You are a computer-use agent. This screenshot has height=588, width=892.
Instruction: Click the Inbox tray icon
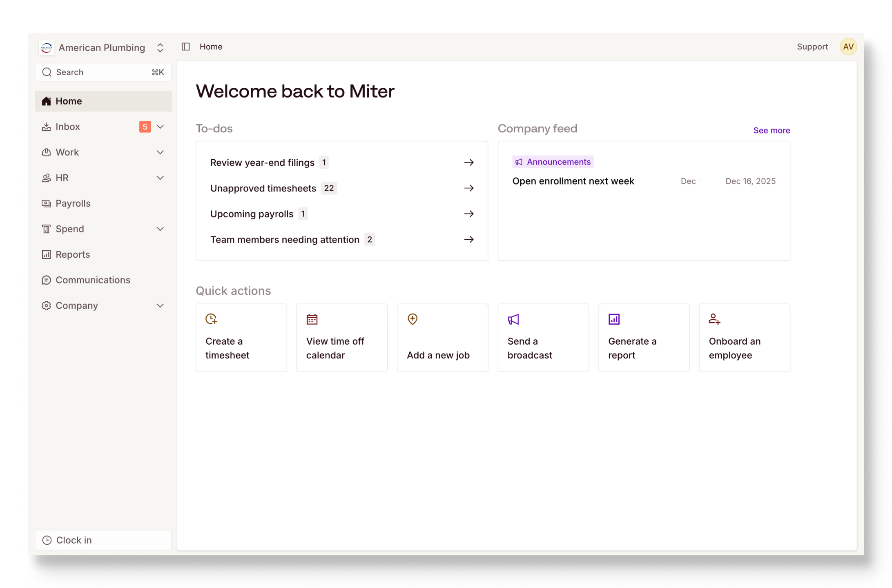click(46, 127)
